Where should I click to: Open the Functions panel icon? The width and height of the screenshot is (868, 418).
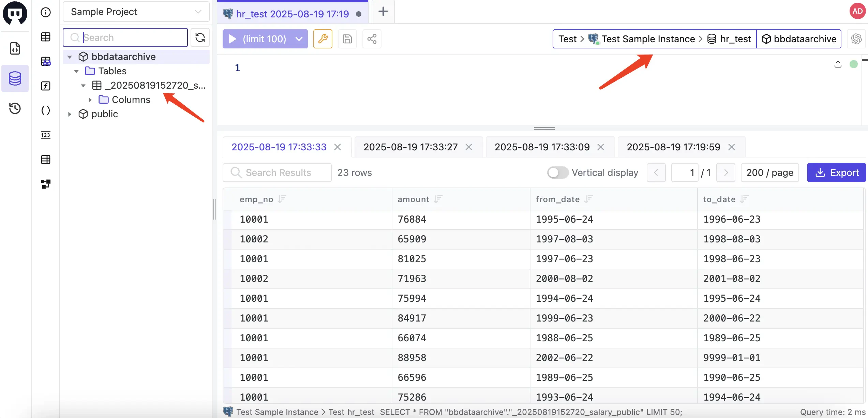(x=45, y=86)
